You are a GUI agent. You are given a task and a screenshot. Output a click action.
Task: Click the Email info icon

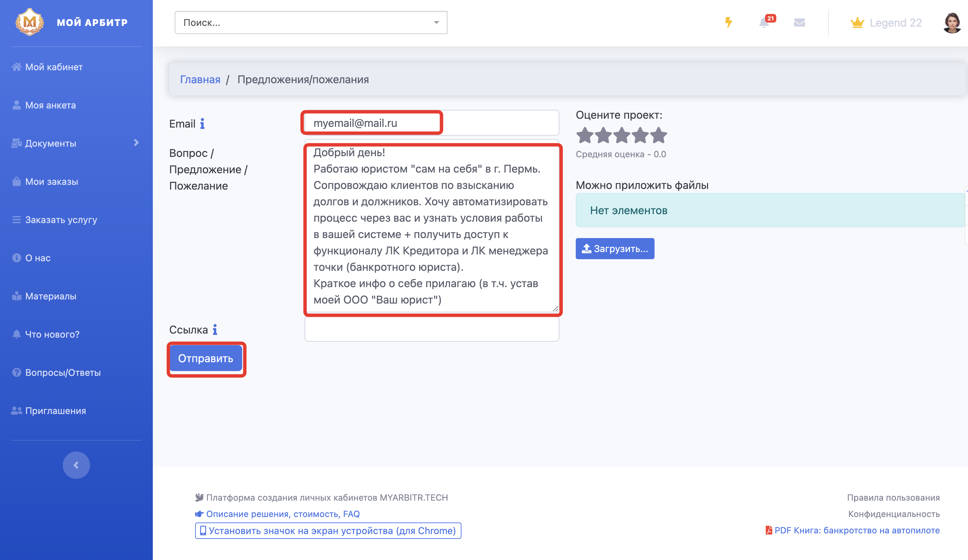pyautogui.click(x=203, y=124)
